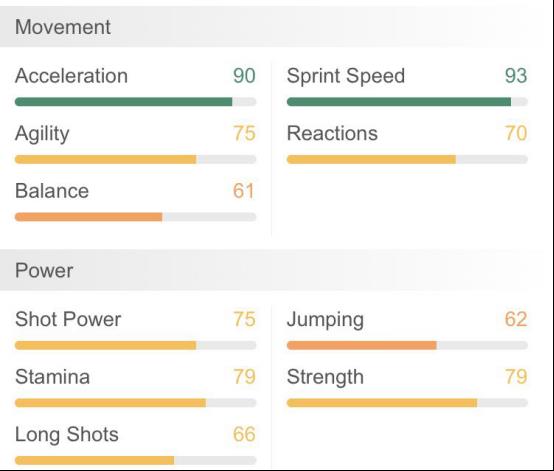
Task: Click the Long Shots progress bar
Action: pyautogui.click(x=135, y=460)
